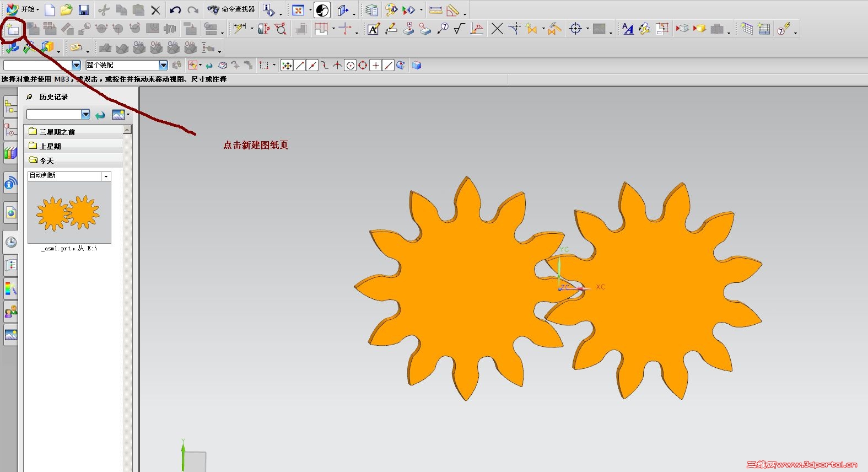Toggle the Enable Snap Points button
This screenshot has height=472, width=868.
click(x=287, y=66)
